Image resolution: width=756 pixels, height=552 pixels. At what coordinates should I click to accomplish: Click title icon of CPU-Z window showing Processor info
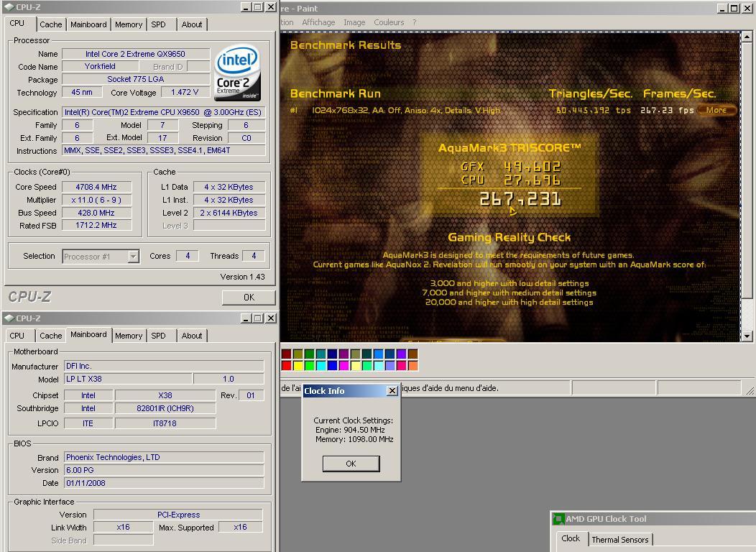click(x=9, y=7)
